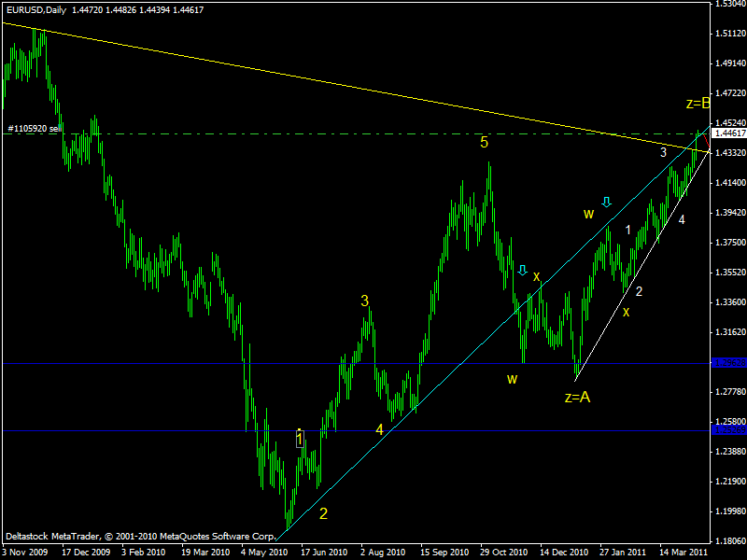The width and height of the screenshot is (747, 560).
Task: Select the yellow wave 5 label
Action: click(x=484, y=143)
